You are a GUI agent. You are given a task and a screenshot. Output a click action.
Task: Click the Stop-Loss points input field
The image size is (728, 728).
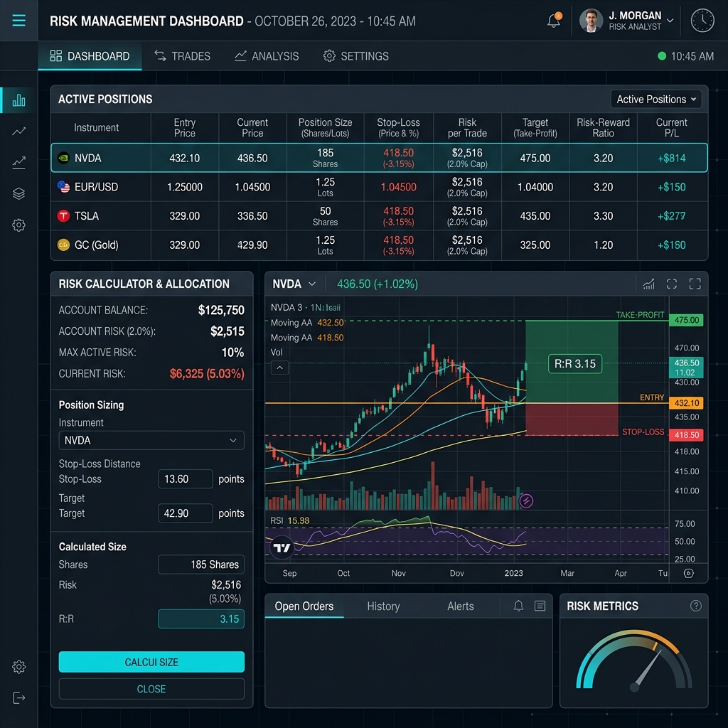tap(185, 479)
